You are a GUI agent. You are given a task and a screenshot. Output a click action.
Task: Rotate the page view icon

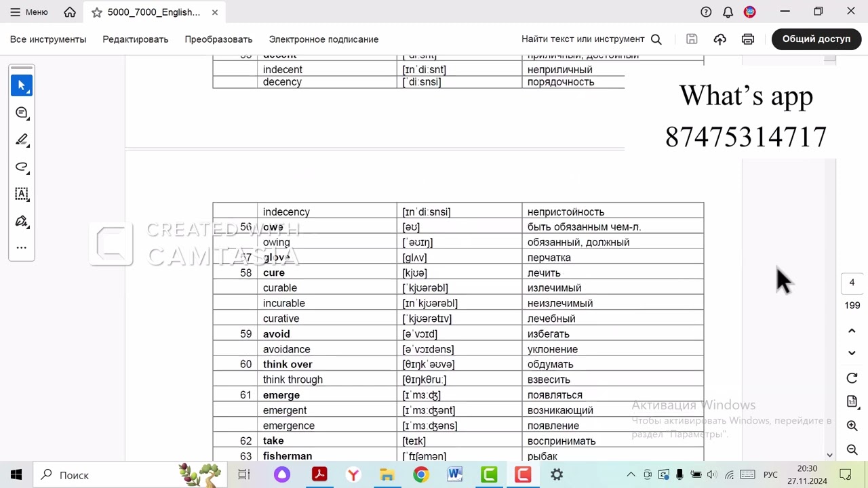(852, 378)
